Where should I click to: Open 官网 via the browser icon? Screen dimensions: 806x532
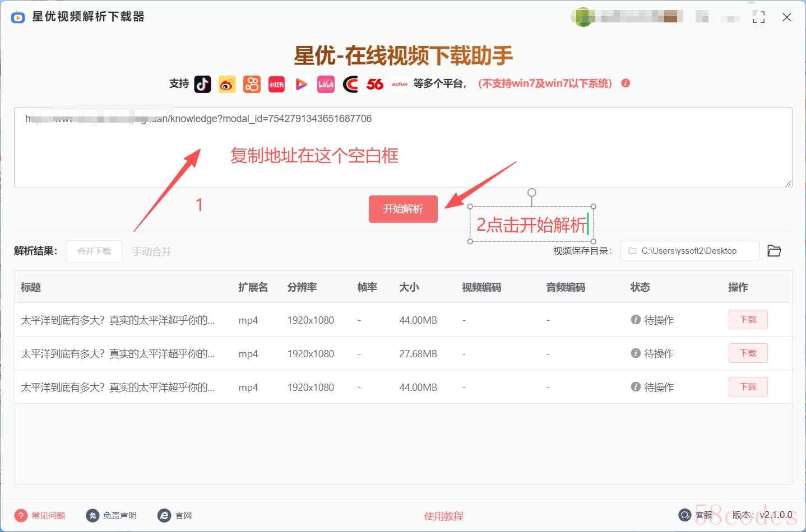[164, 516]
